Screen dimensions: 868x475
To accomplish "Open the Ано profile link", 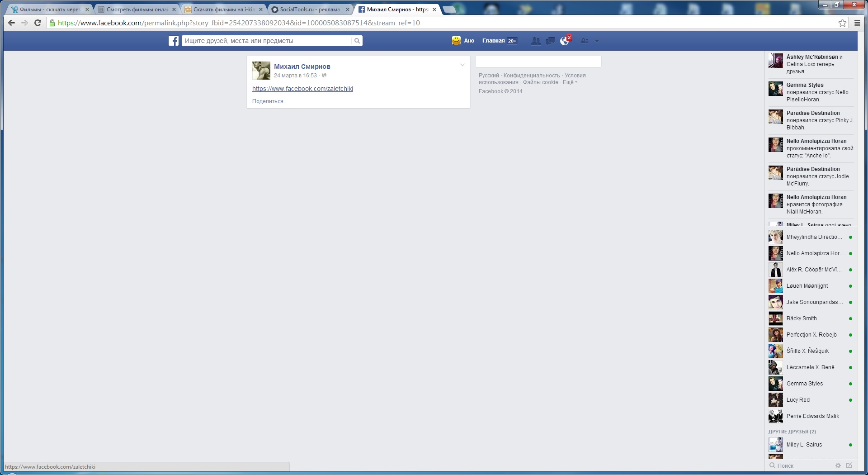I will (469, 41).
